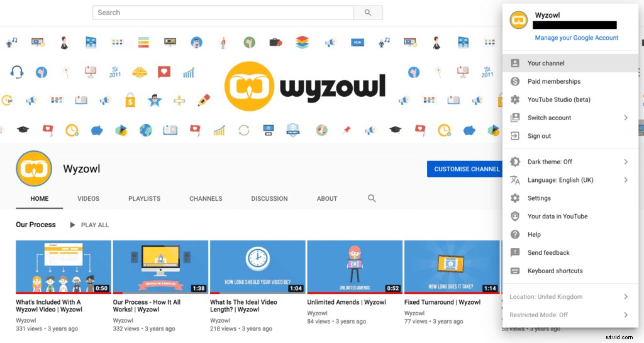Click the YouTube Studio gear icon
This screenshot has height=343, width=644.
point(515,99)
